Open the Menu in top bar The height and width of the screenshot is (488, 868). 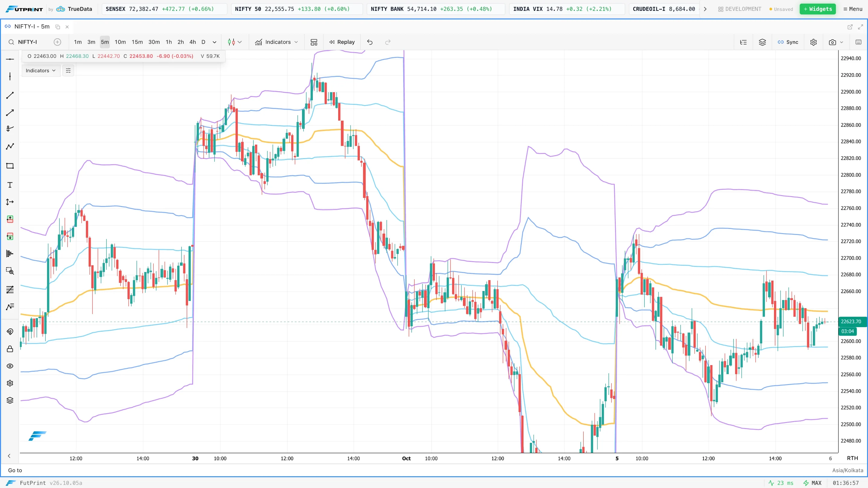click(853, 9)
